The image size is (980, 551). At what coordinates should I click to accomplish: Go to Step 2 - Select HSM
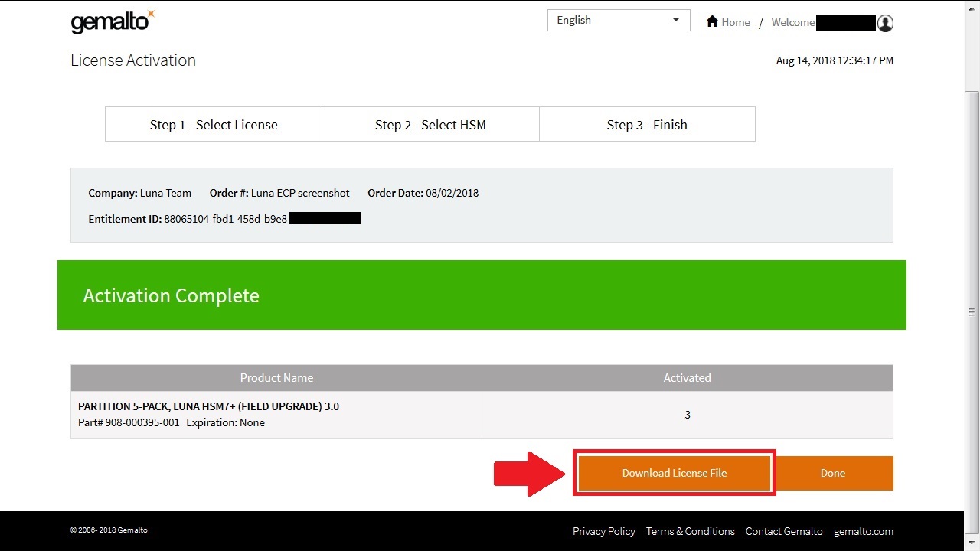pyautogui.click(x=430, y=125)
